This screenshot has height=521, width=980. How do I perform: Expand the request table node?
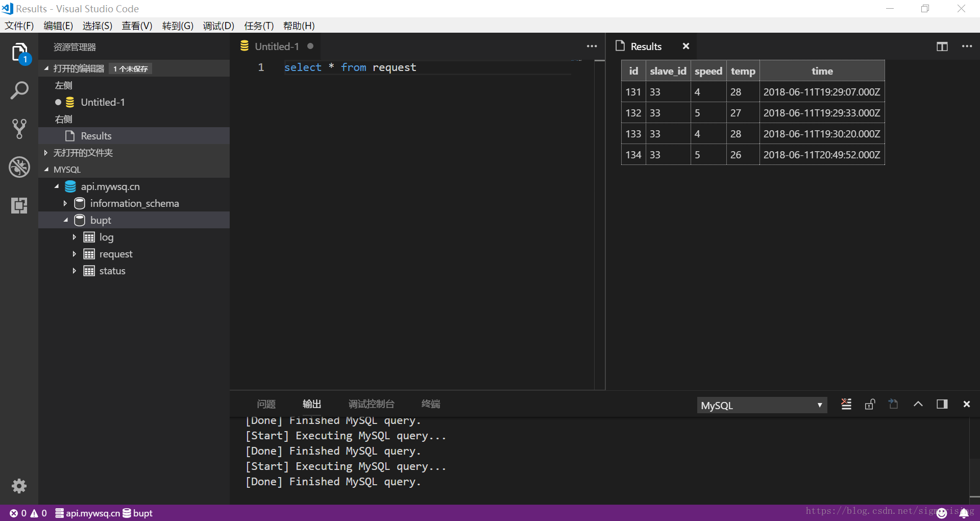point(75,254)
